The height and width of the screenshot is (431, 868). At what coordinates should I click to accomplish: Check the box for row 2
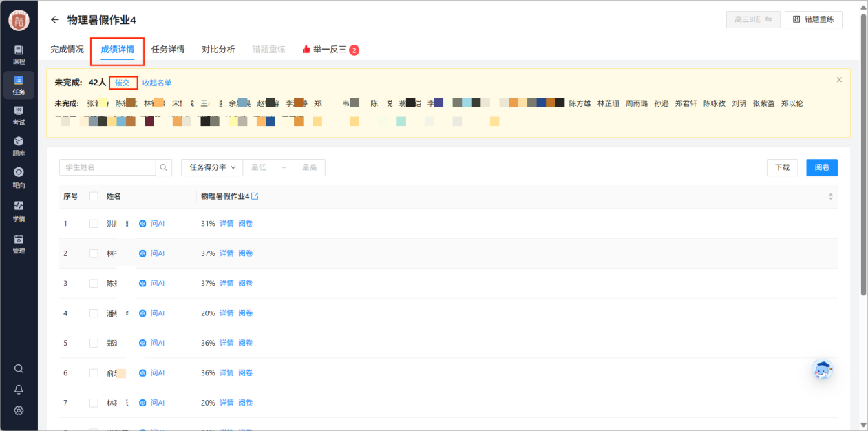tap(94, 253)
